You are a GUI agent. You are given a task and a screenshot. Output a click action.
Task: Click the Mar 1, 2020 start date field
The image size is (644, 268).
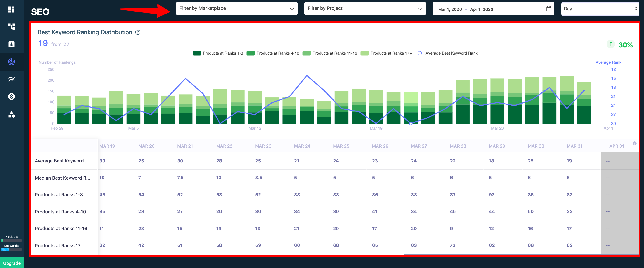(x=450, y=9)
